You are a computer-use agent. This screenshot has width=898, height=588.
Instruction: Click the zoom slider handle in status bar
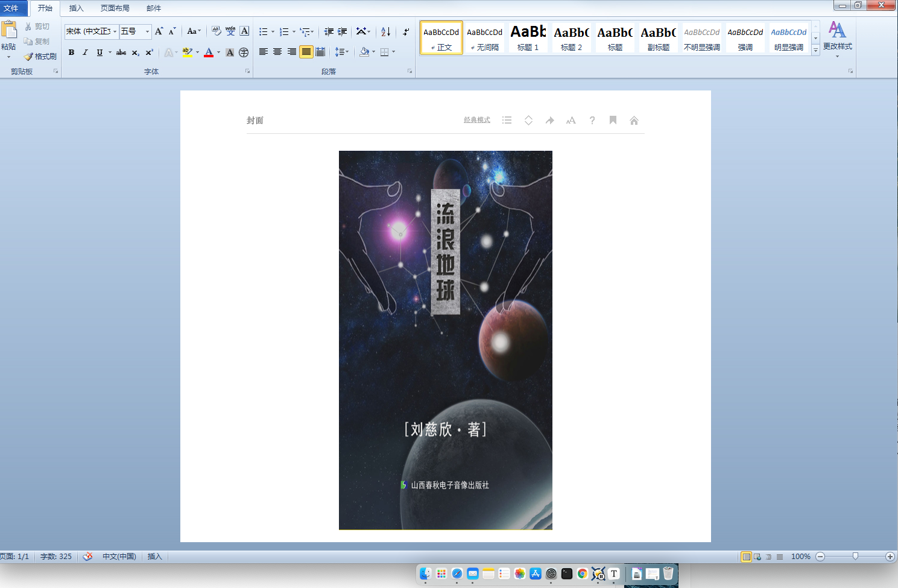tap(855, 556)
